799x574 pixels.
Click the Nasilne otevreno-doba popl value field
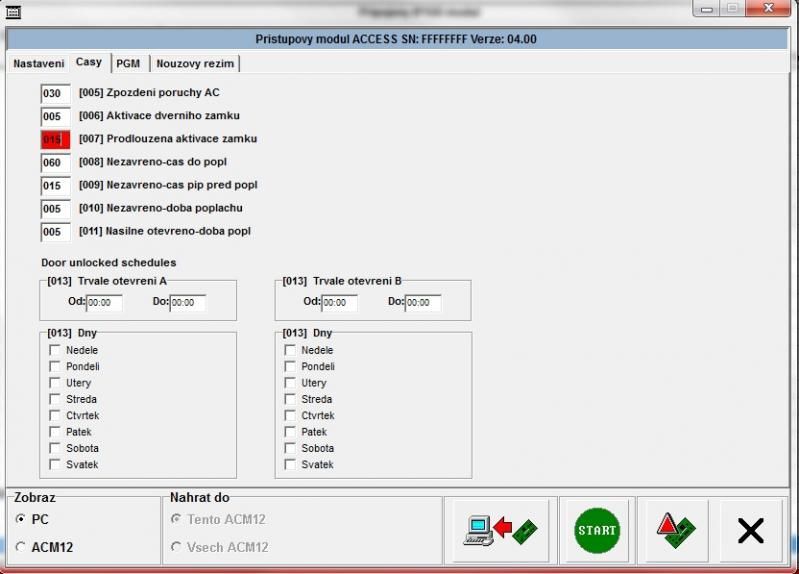tap(55, 232)
